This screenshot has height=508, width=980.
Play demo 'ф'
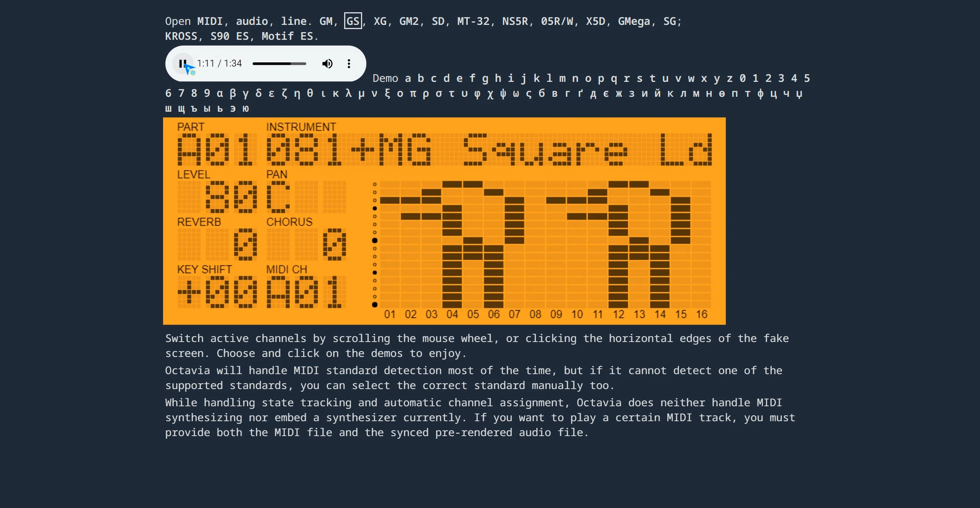[760, 93]
